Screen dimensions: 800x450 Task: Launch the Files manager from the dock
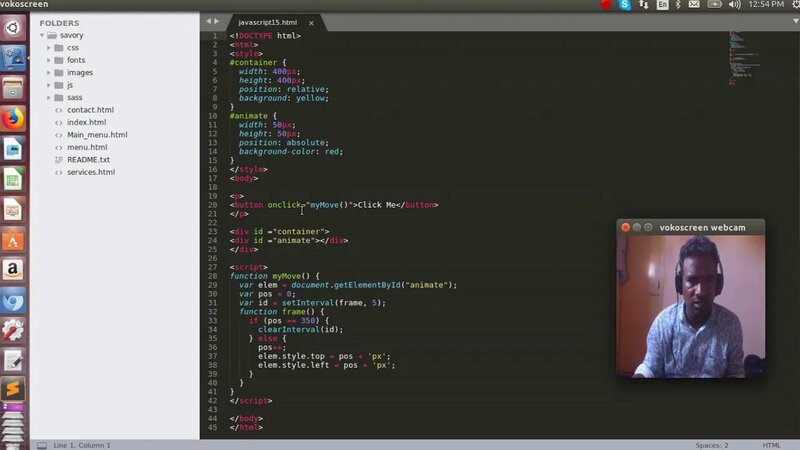(13, 88)
